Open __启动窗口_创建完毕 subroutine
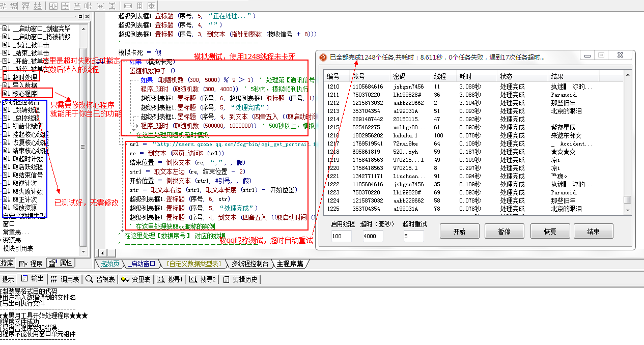This screenshot has width=644, height=345. point(41,28)
